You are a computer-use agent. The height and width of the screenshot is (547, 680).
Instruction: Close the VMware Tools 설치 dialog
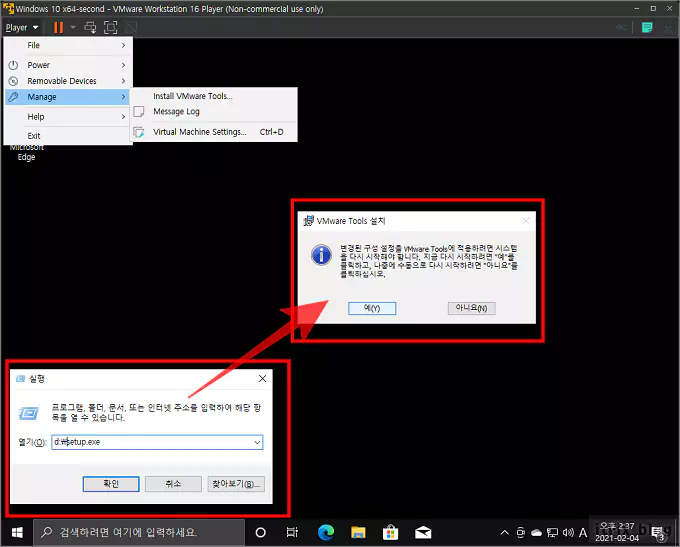click(526, 221)
